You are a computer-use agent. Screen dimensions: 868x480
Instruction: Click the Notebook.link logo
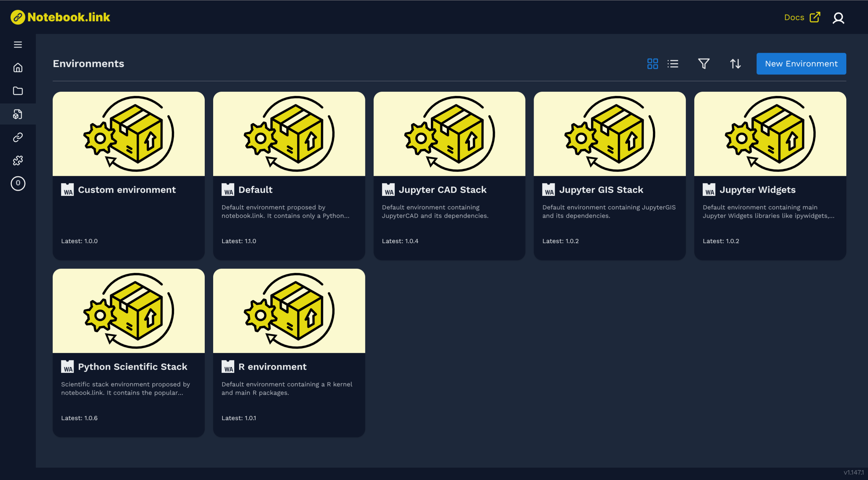click(x=61, y=17)
